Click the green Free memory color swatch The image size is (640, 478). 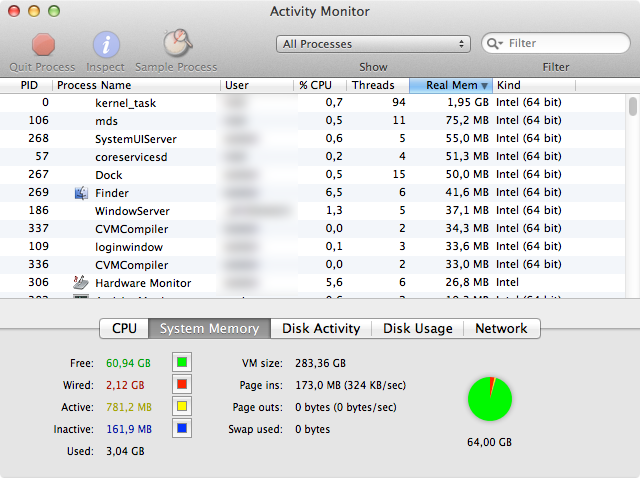click(182, 362)
